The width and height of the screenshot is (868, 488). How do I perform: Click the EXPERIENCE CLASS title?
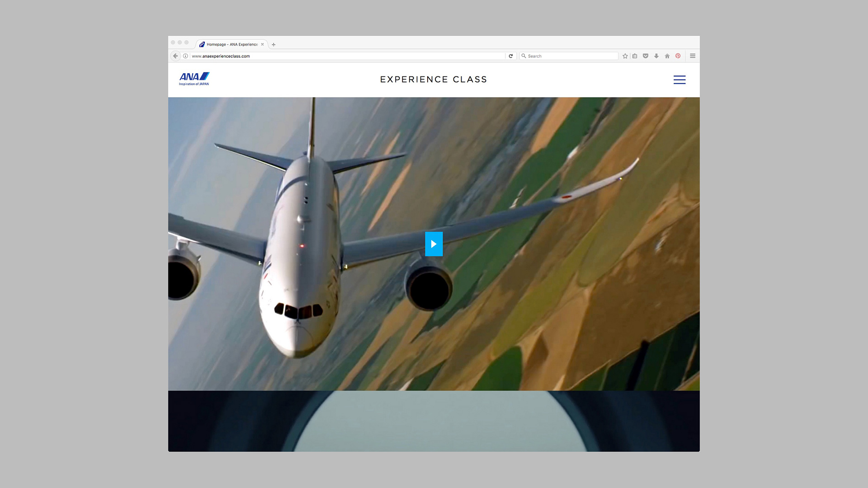[434, 80]
